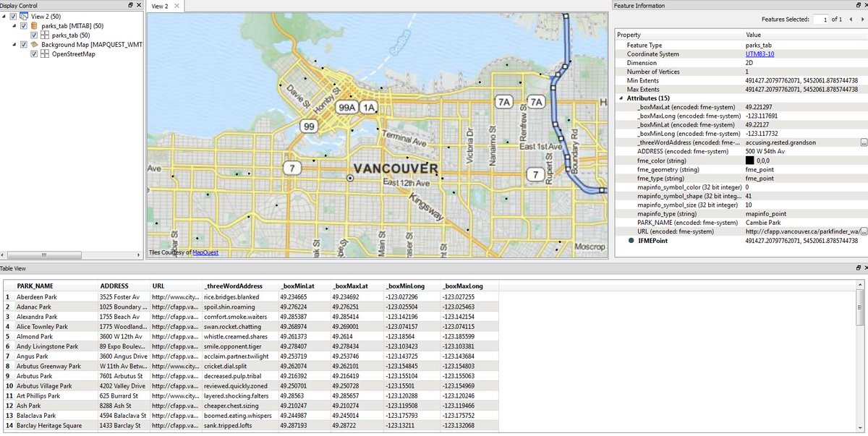Select the Alice Townley Park cell
This screenshot has width=868, height=436.
[x=56, y=327]
